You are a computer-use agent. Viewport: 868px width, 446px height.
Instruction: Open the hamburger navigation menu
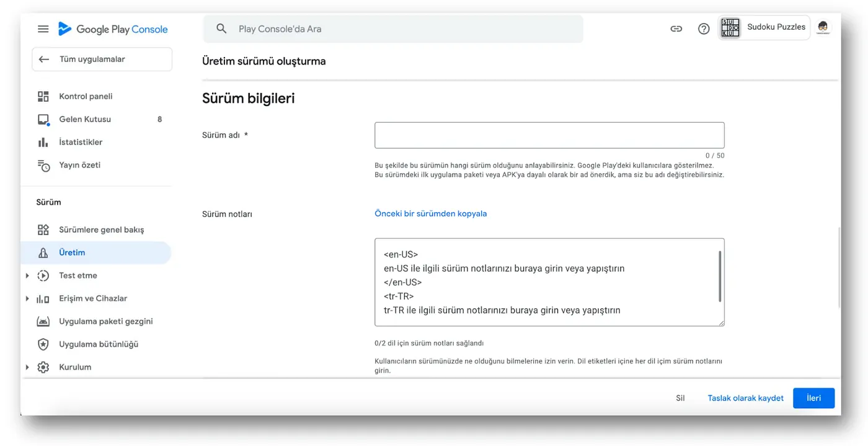point(43,29)
